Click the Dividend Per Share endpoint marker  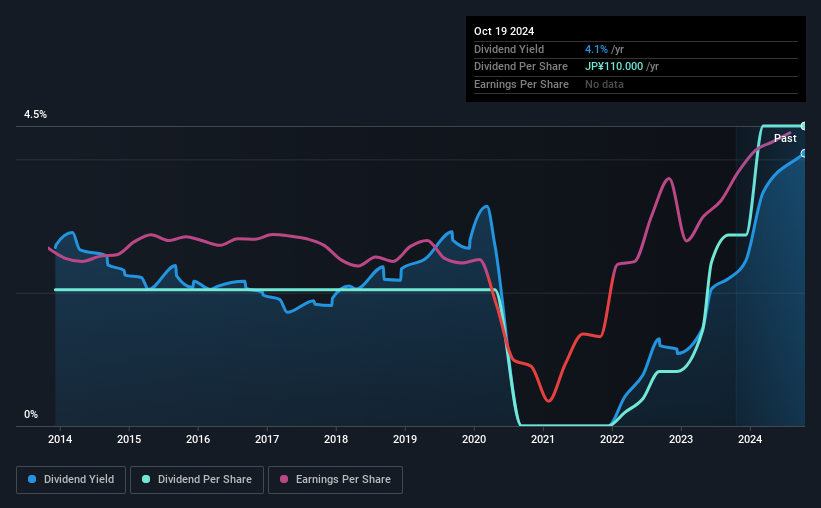pos(803,126)
